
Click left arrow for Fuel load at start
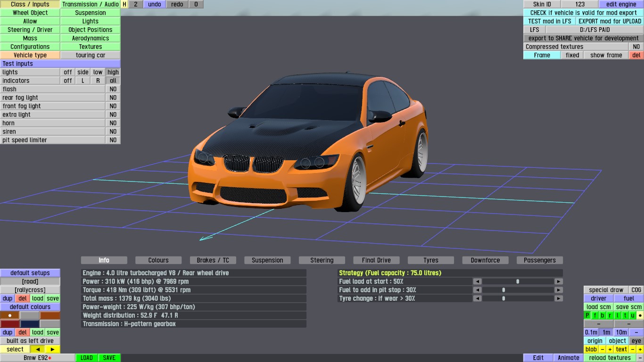click(477, 281)
